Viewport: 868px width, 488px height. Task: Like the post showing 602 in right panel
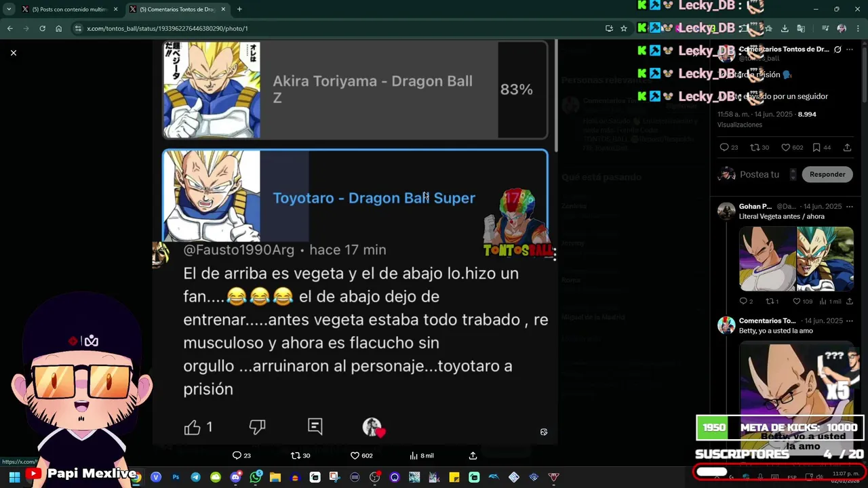(792, 147)
